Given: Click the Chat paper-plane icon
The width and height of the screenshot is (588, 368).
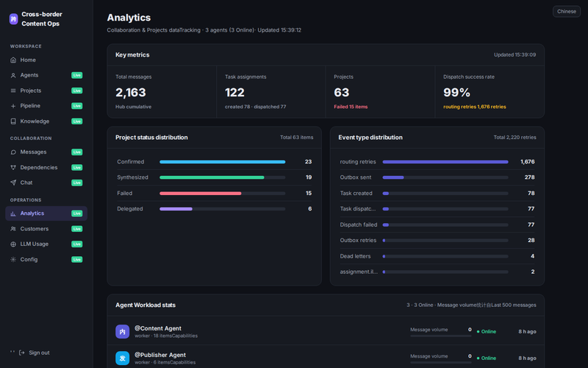Looking at the screenshot, I should (x=13, y=183).
